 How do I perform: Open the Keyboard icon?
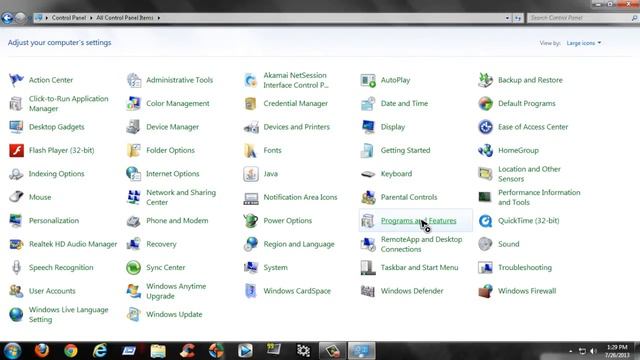point(368,174)
